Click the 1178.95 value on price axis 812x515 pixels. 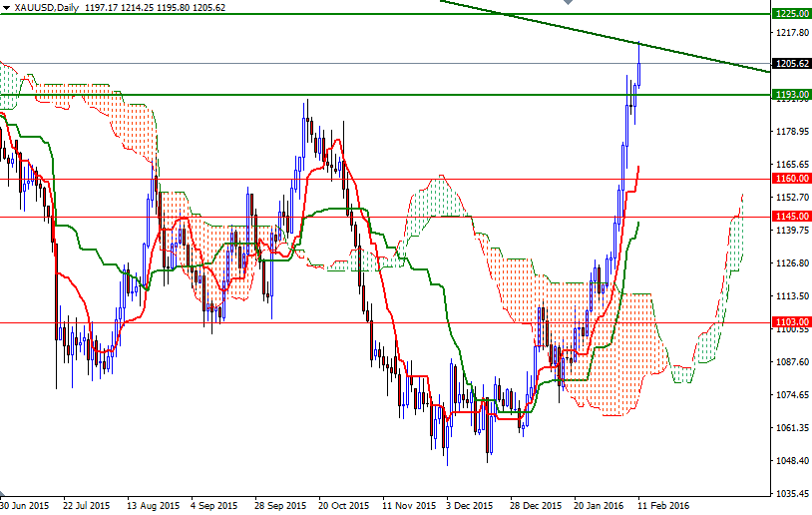click(x=792, y=131)
